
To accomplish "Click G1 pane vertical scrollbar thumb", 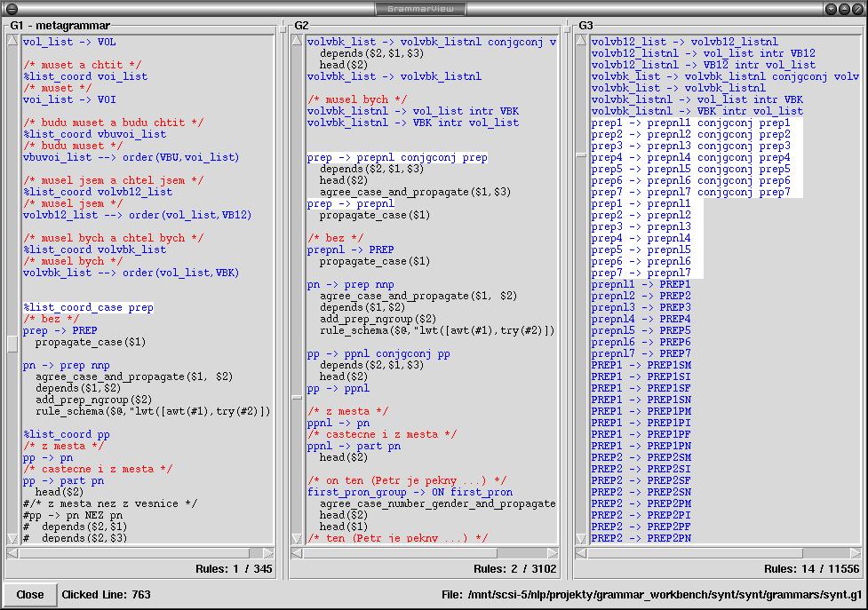I will (12, 344).
